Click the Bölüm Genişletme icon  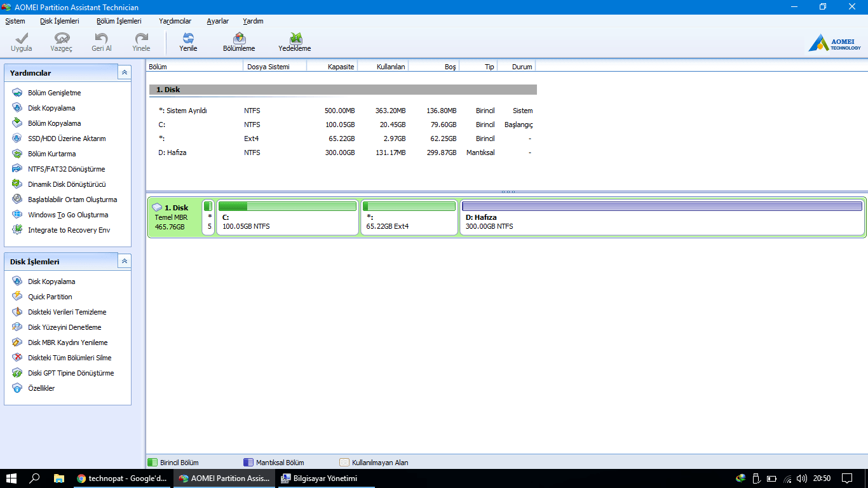(x=17, y=93)
